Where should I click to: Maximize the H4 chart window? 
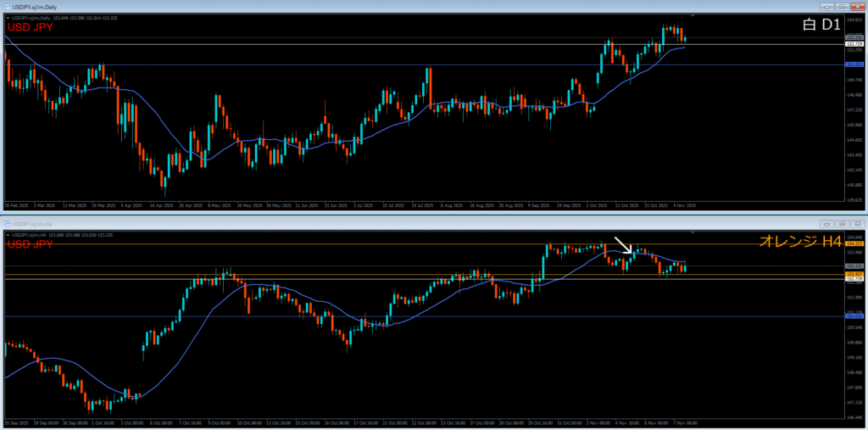841,222
